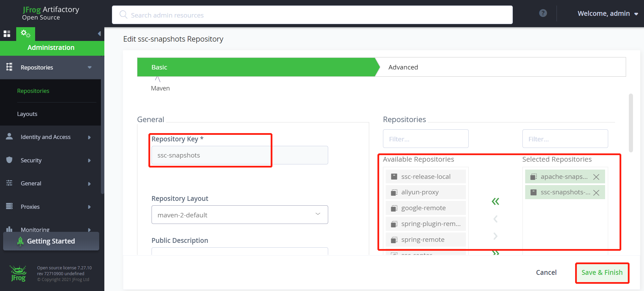Click the Selected Repositories filter field
This screenshot has width=644, height=291.
point(565,139)
